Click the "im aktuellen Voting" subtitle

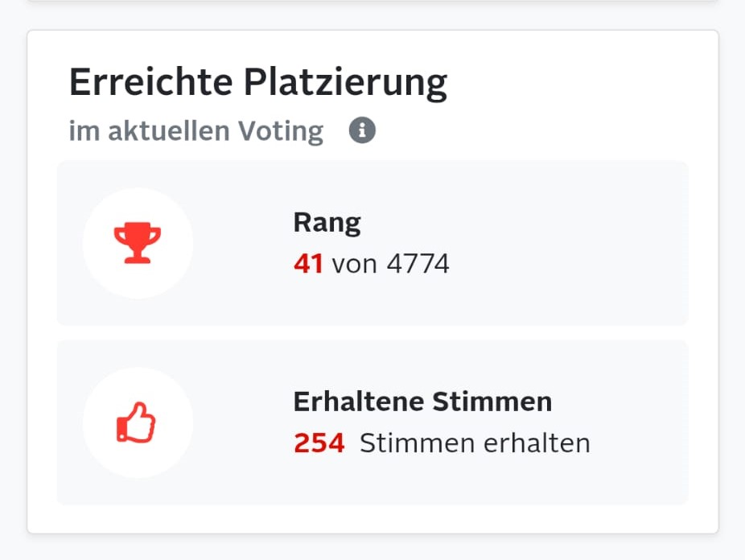196,130
